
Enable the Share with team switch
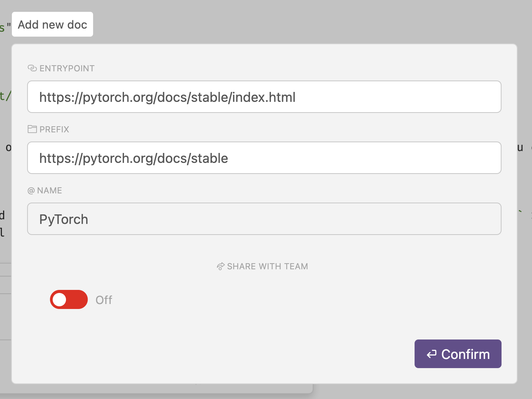point(69,299)
